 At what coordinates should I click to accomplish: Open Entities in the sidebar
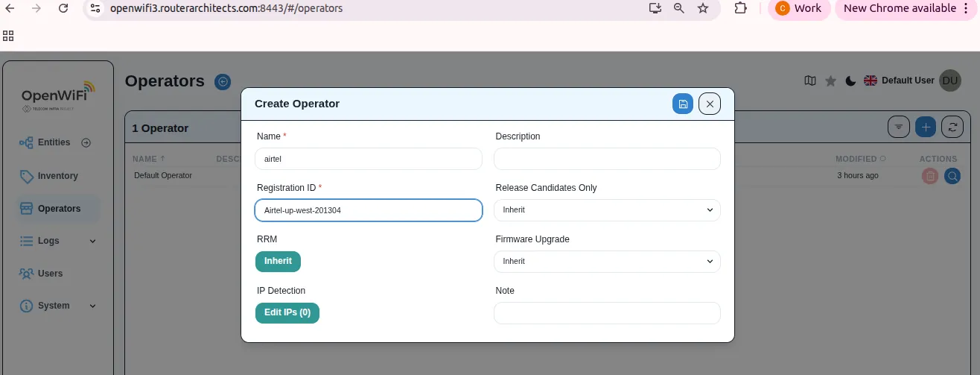pos(54,142)
